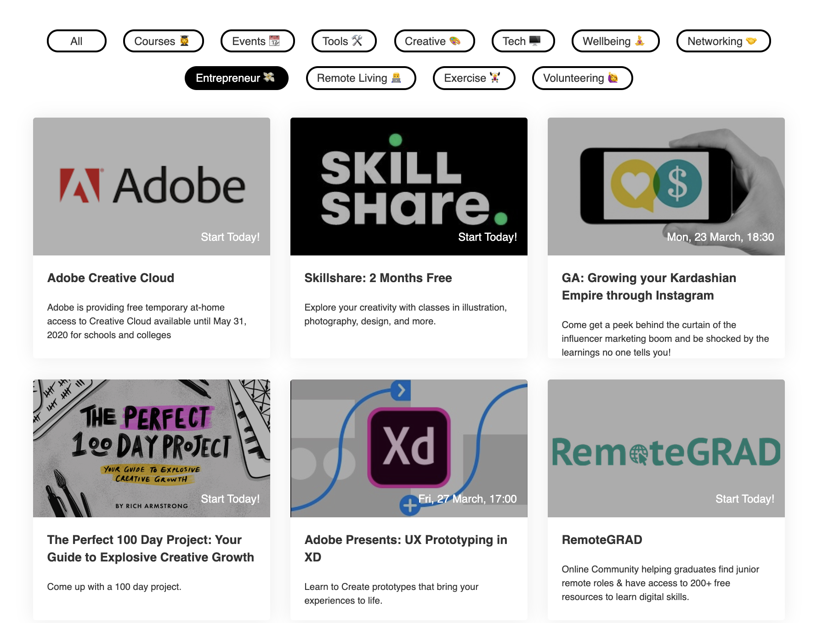Filter resources by Courses
Viewport: 840px width, 623px height.
[x=163, y=41]
